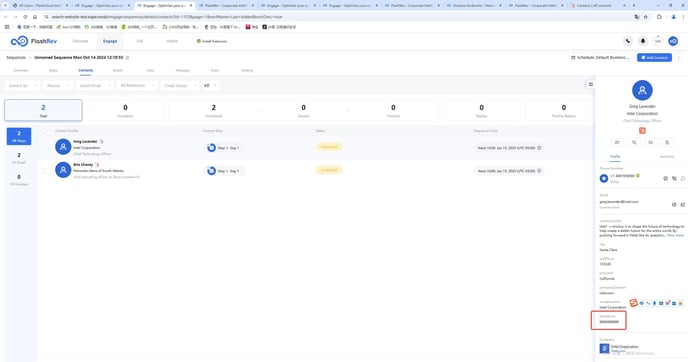This screenshot has height=362, width=688.
Task: Click the Add Contacts button
Action: point(654,57)
